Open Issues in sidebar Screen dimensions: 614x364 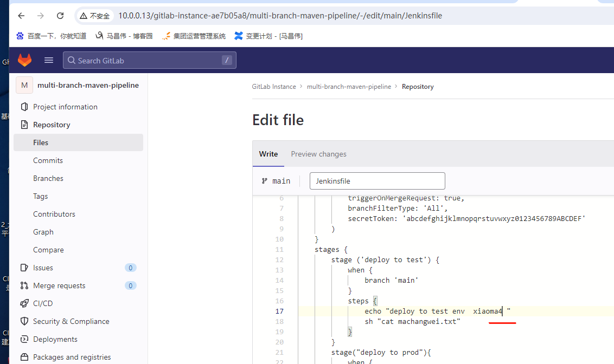pyautogui.click(x=43, y=268)
